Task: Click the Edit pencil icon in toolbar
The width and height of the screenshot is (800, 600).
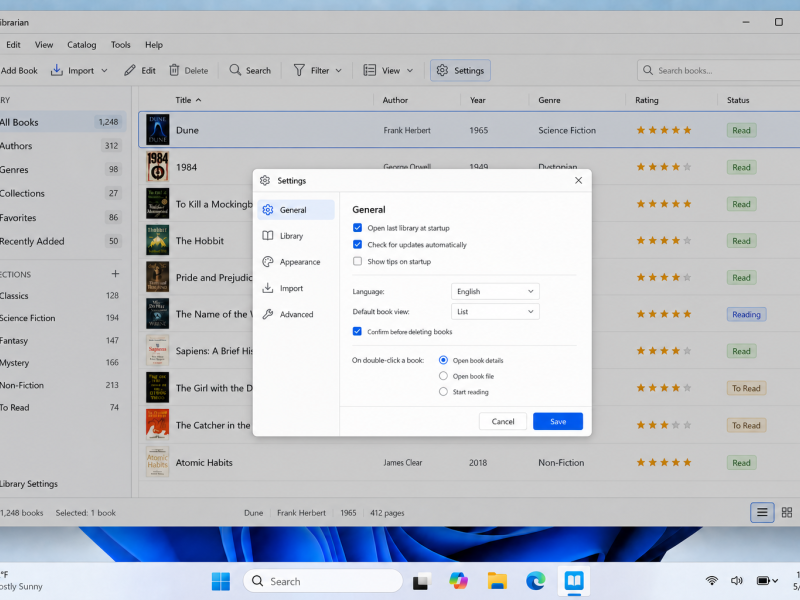Action: pos(130,70)
